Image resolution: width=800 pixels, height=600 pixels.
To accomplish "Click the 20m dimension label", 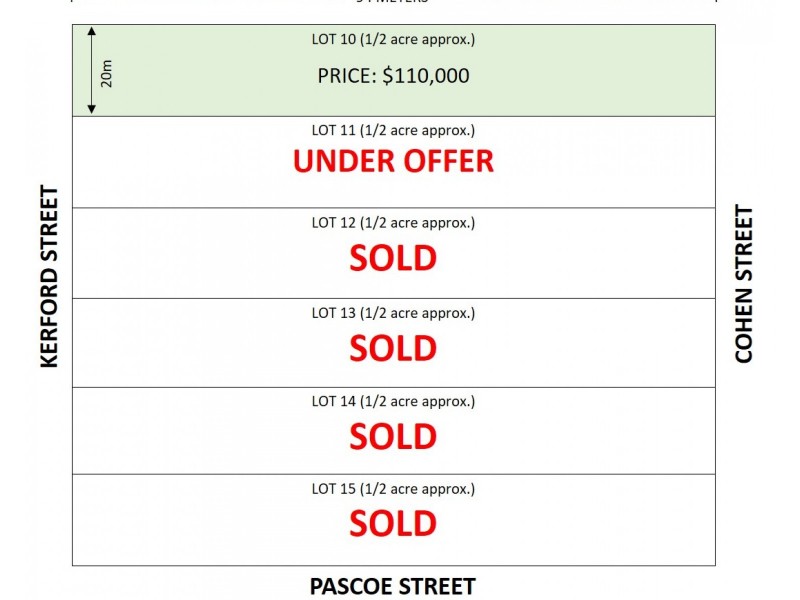I will [x=107, y=72].
